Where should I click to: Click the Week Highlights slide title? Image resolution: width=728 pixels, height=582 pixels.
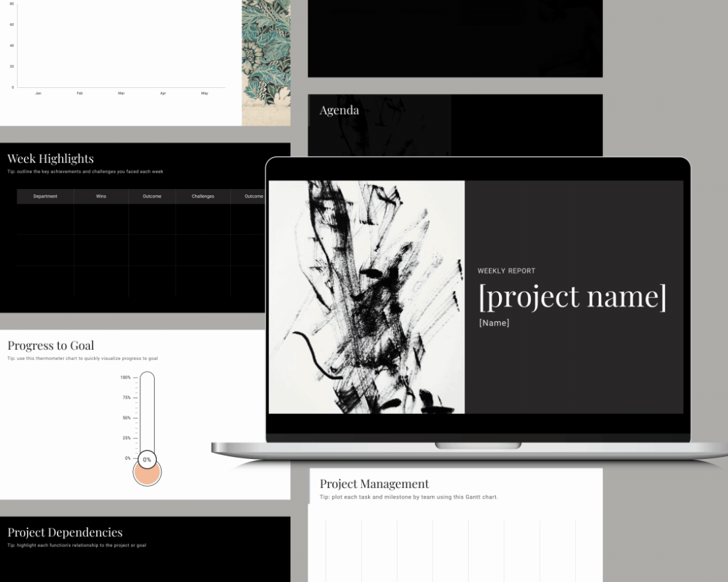[x=50, y=159]
